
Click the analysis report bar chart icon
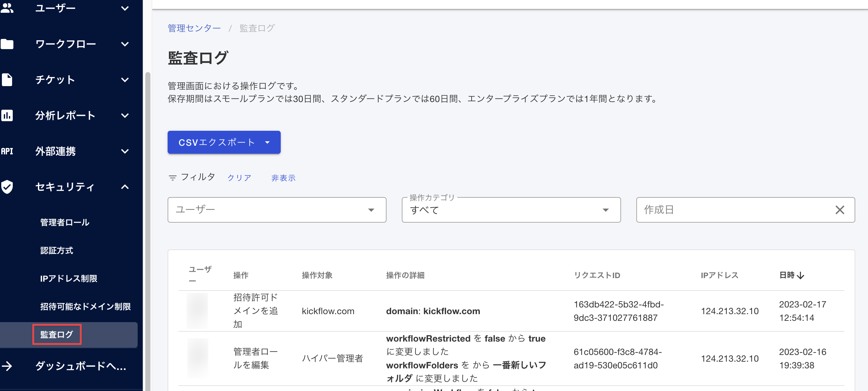click(x=7, y=115)
